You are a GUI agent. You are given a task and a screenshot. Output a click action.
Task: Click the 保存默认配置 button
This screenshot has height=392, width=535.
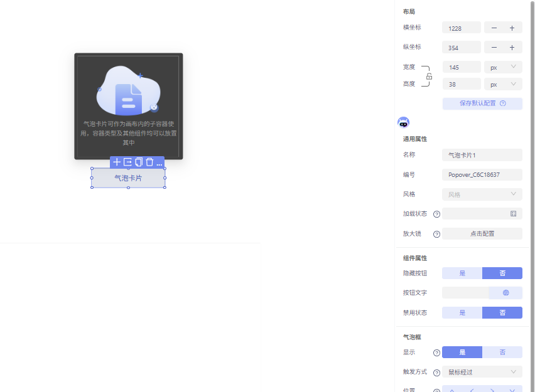tap(482, 103)
